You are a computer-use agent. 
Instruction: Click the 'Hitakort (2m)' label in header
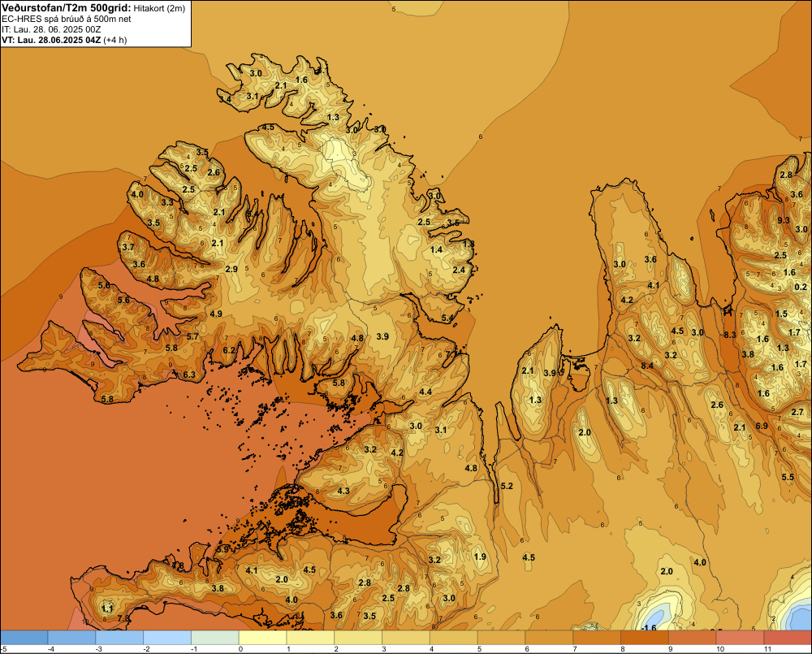(x=159, y=8)
